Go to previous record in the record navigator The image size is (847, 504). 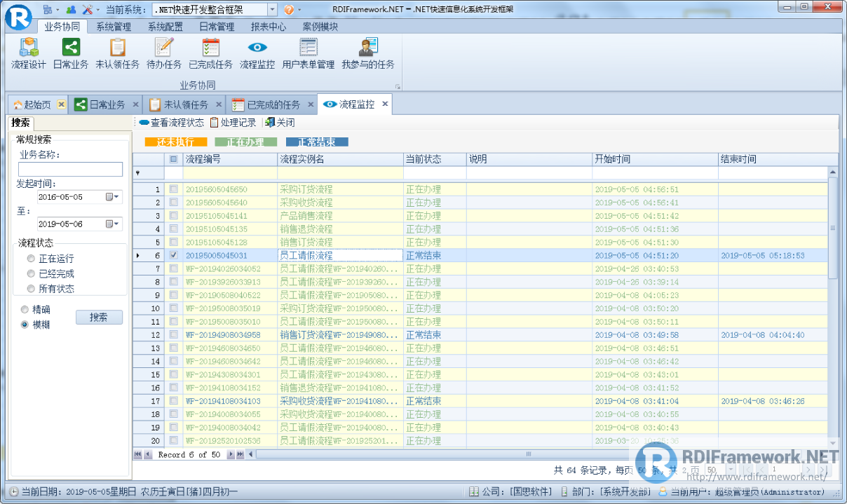point(148,455)
